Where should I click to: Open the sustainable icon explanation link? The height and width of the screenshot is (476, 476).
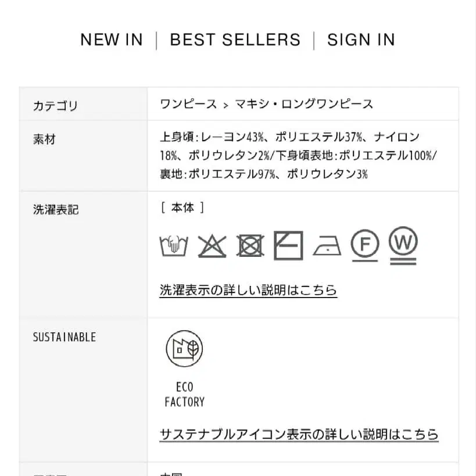[x=299, y=434]
